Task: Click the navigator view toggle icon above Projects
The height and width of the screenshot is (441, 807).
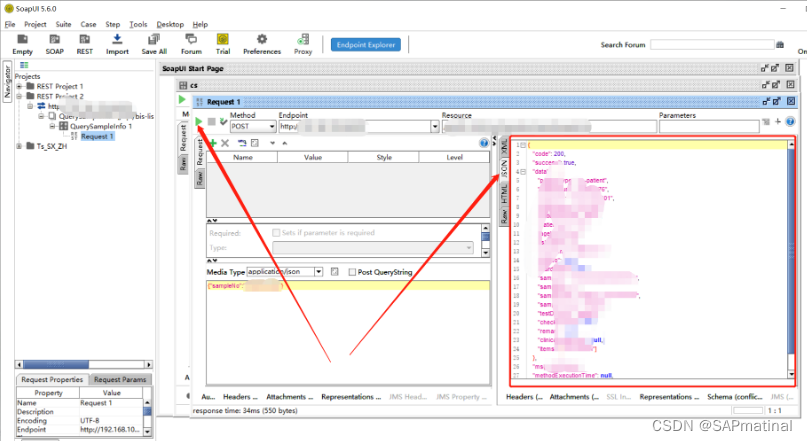Action: [x=24, y=65]
